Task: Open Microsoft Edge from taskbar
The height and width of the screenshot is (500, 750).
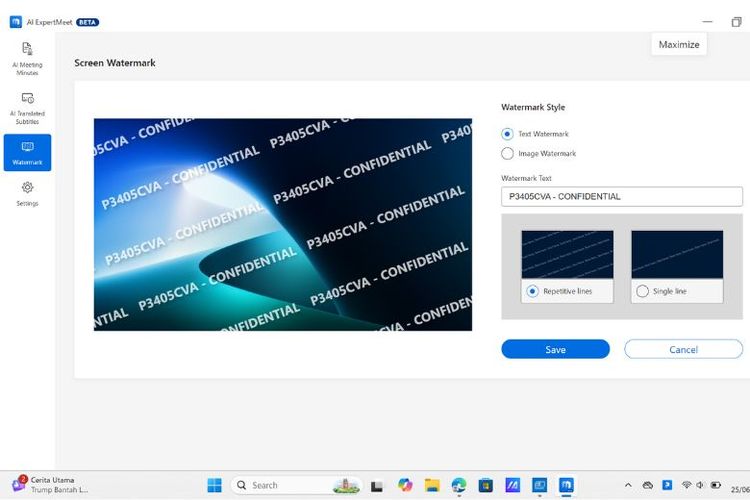Action: (459, 485)
